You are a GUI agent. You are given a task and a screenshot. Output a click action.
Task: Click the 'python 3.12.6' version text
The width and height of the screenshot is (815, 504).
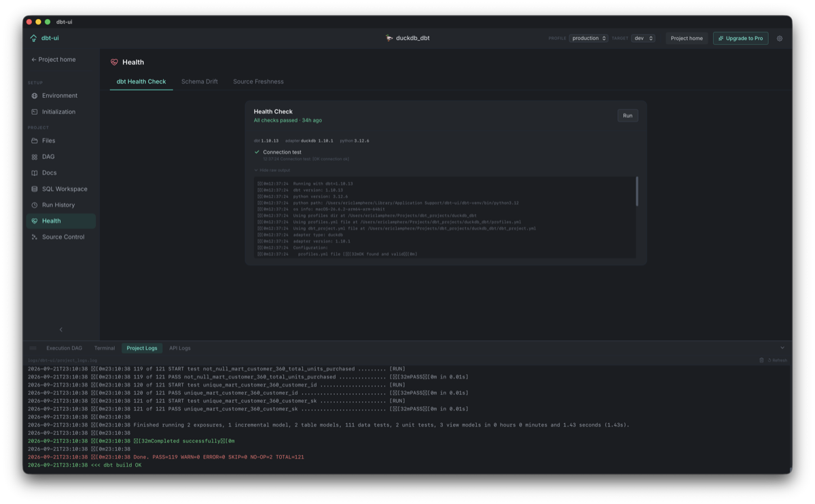coord(355,141)
